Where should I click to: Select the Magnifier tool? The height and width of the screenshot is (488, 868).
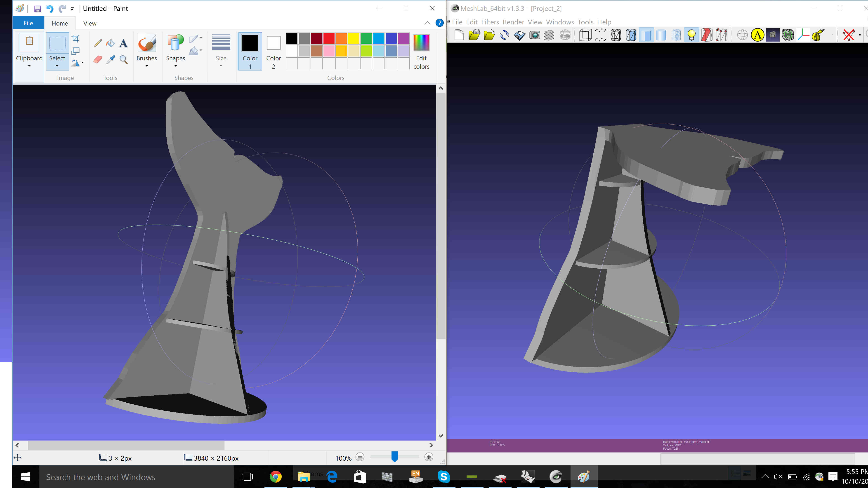point(124,60)
